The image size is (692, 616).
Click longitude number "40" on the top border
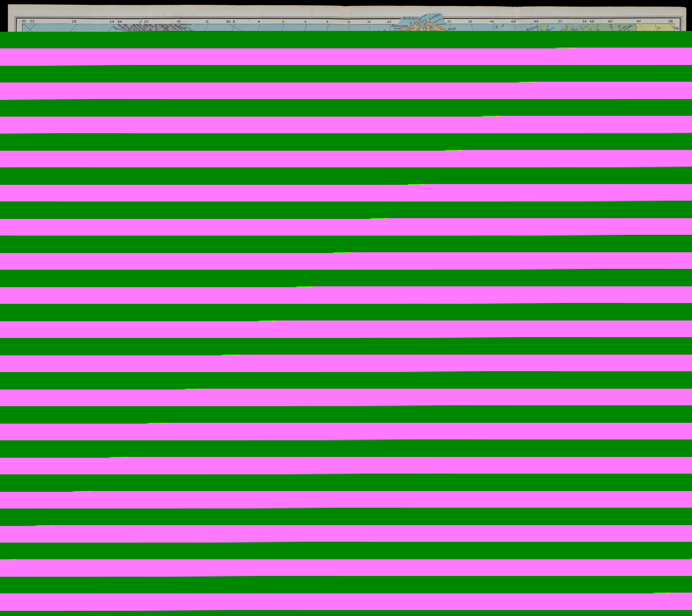click(x=492, y=22)
